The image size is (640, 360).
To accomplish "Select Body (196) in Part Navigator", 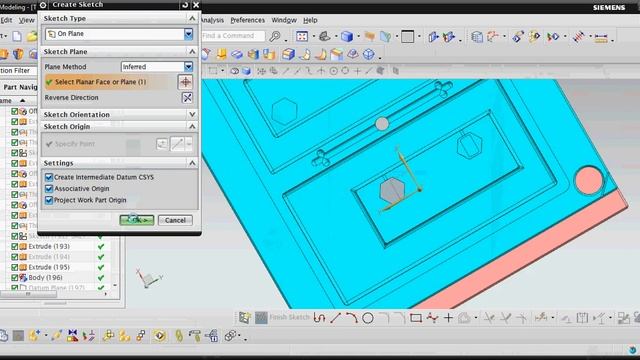I will click(x=45, y=278).
